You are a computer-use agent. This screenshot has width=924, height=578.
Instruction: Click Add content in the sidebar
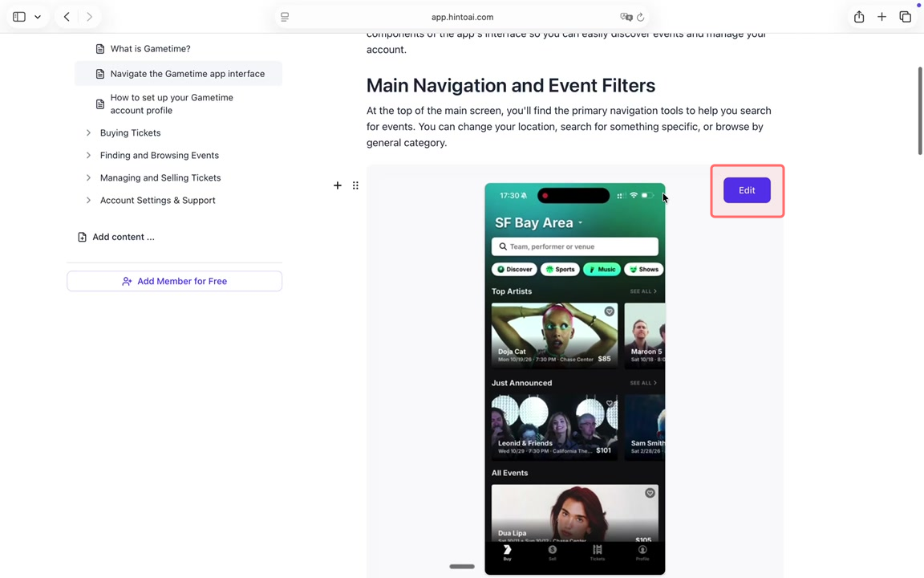click(x=123, y=237)
